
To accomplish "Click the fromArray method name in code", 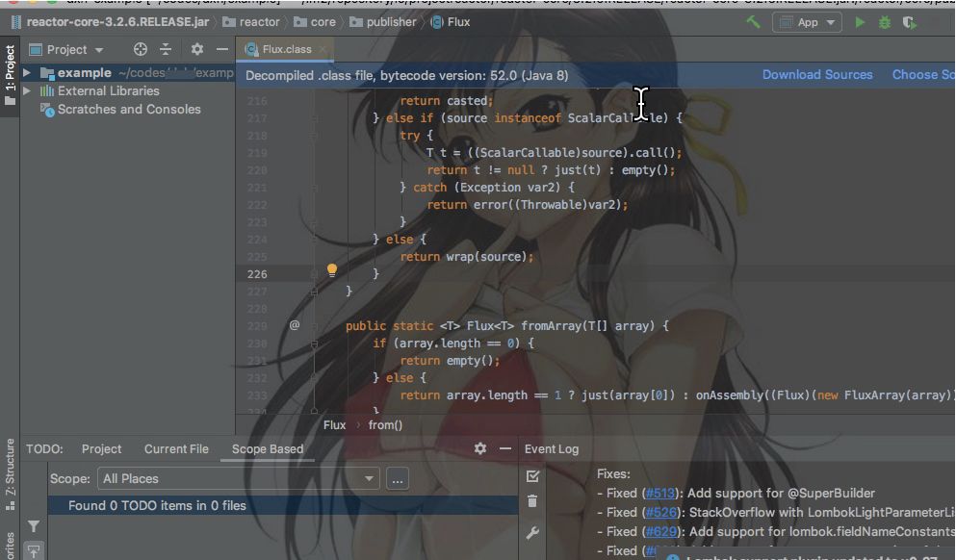I will [x=551, y=326].
